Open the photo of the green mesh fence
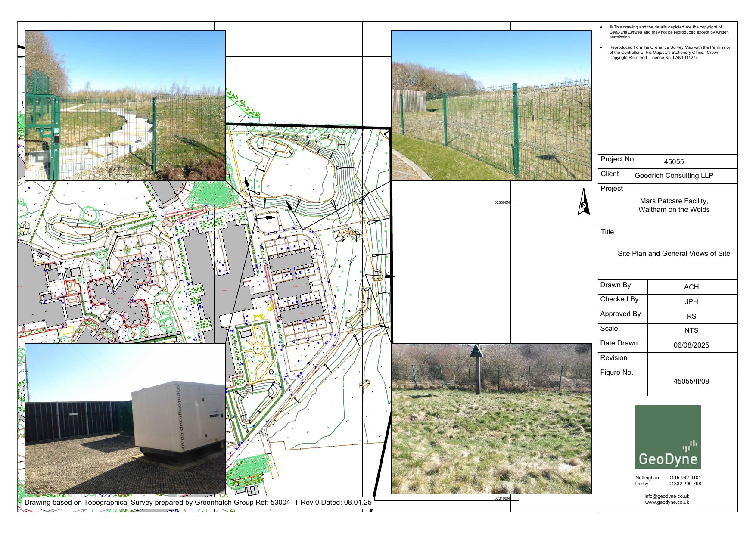The width and height of the screenshot is (756, 534). pyautogui.click(x=492, y=105)
